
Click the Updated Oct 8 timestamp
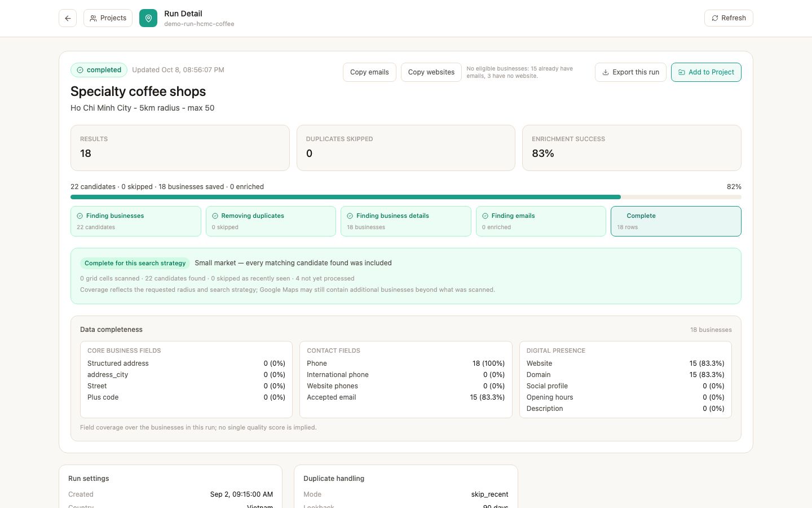click(178, 70)
